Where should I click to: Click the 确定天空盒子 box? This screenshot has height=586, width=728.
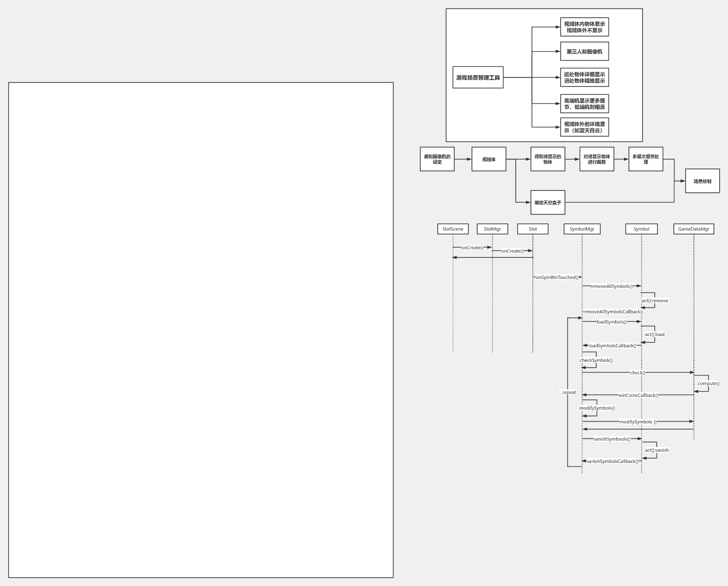(547, 202)
